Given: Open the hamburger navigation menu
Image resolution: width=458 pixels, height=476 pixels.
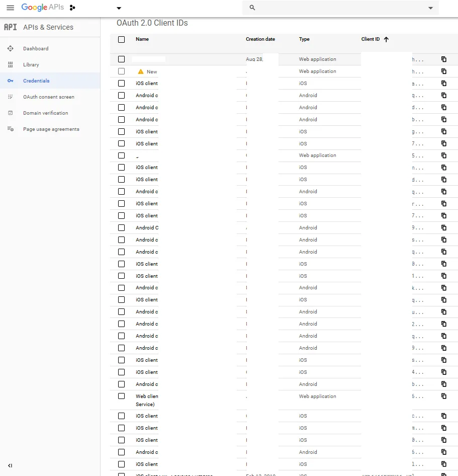Looking at the screenshot, I should (11, 8).
